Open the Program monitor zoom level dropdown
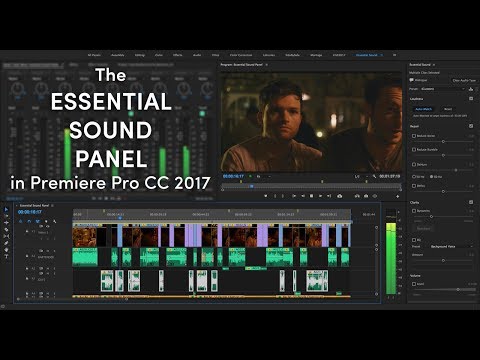This screenshot has width=480, height=360. point(264,176)
